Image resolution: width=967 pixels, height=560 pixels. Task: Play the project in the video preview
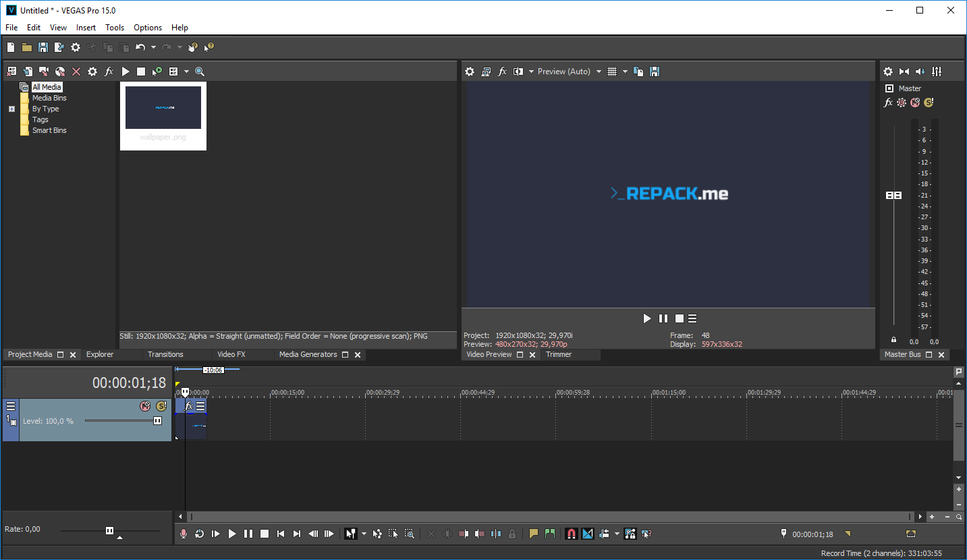646,318
